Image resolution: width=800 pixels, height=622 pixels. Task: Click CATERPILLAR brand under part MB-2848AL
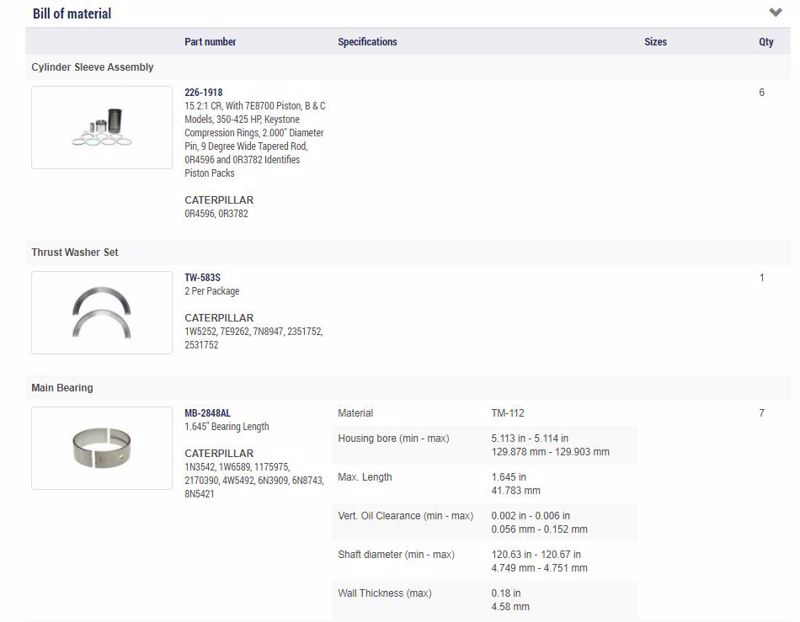click(x=219, y=453)
